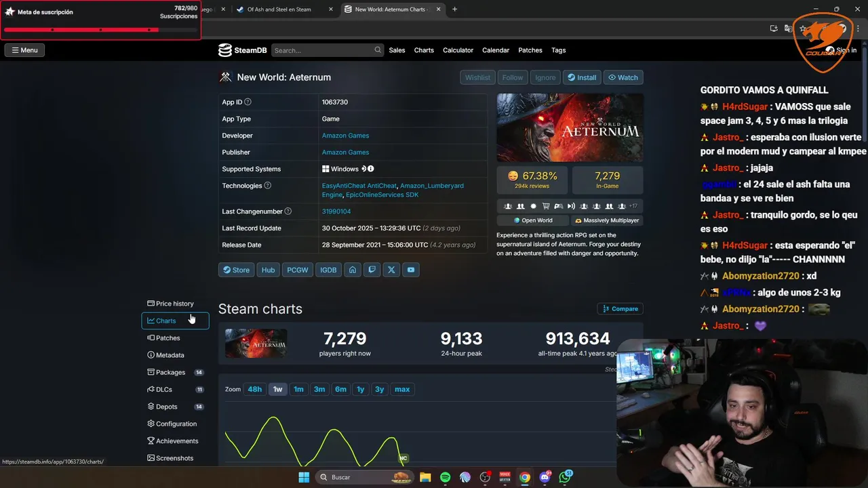The width and height of the screenshot is (868, 488).
Task: Open File Explorer from the taskbar
Action: [425, 477]
